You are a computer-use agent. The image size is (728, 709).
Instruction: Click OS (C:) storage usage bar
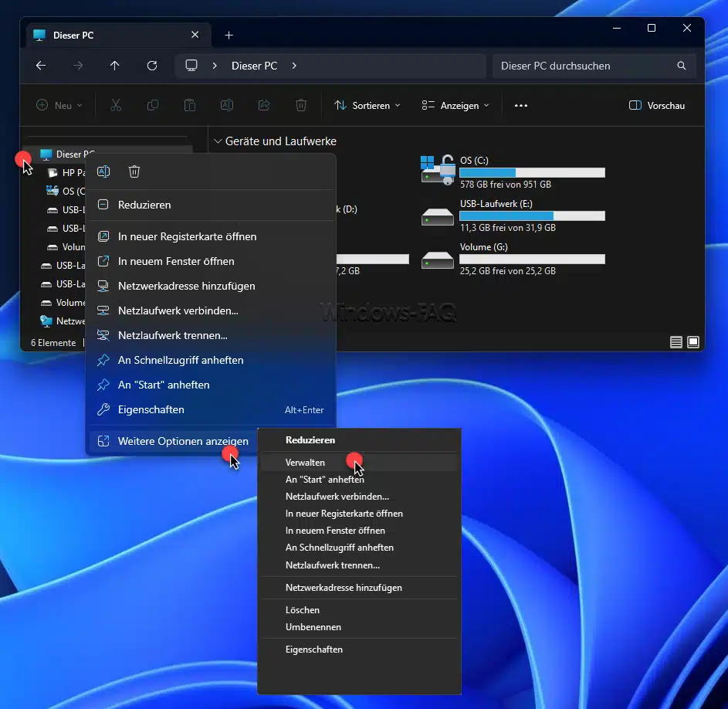[532, 172]
